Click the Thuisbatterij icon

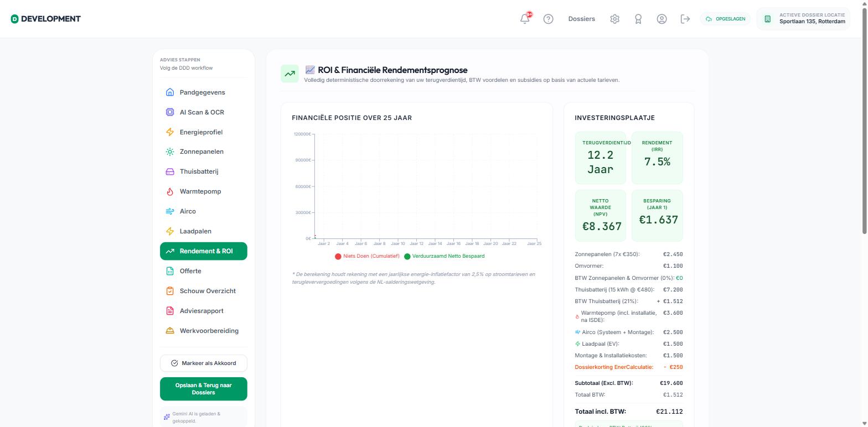[170, 171]
